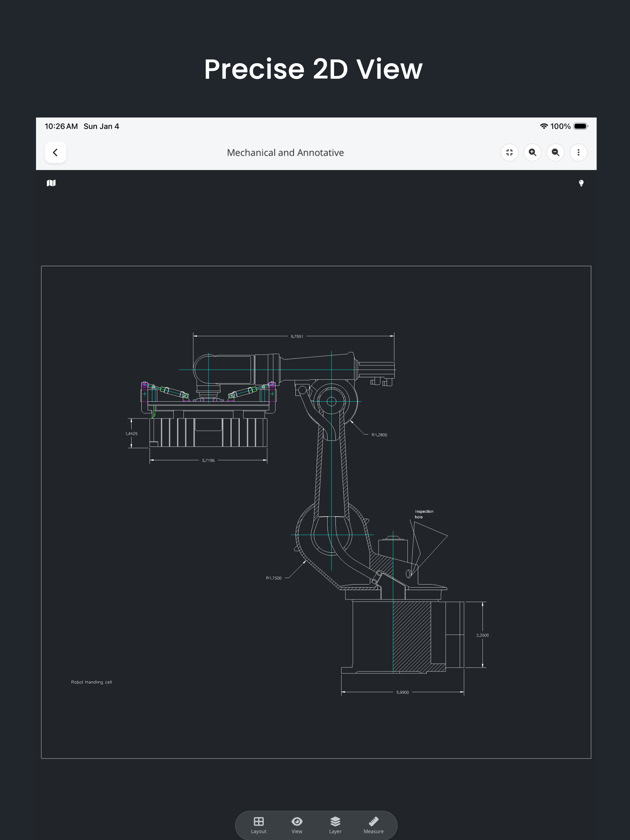
Task: Select the R1.7500 radius label
Action: click(274, 578)
